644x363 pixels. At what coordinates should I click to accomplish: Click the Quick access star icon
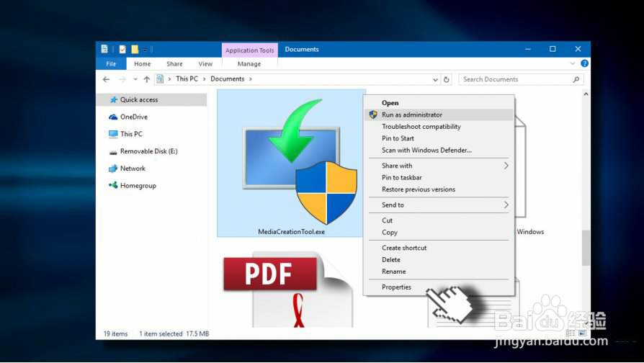coord(114,100)
